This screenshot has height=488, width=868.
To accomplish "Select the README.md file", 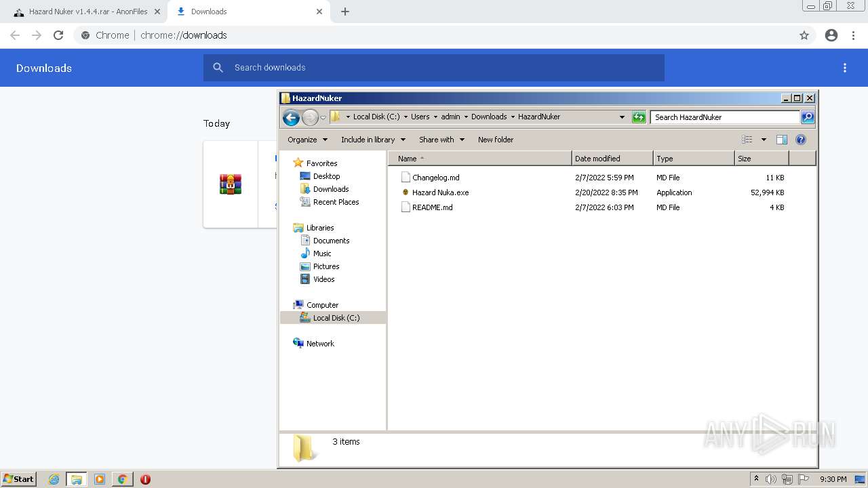I will pyautogui.click(x=432, y=207).
